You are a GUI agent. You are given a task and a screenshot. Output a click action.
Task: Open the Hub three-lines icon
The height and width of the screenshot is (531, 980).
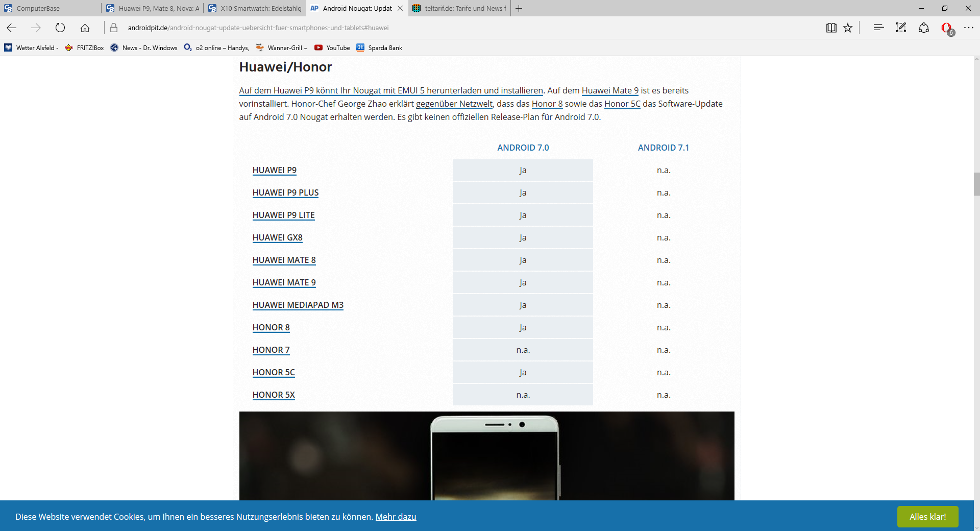[x=878, y=28]
